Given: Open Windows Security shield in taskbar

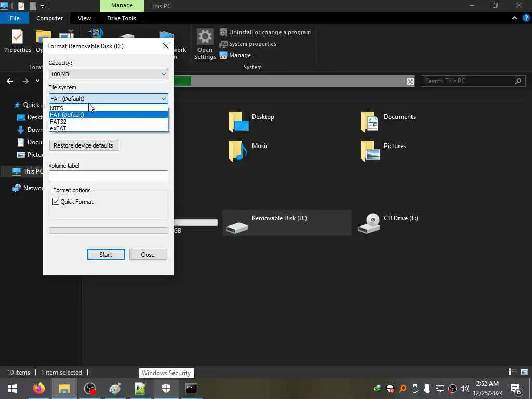Looking at the screenshot, I should [166, 389].
